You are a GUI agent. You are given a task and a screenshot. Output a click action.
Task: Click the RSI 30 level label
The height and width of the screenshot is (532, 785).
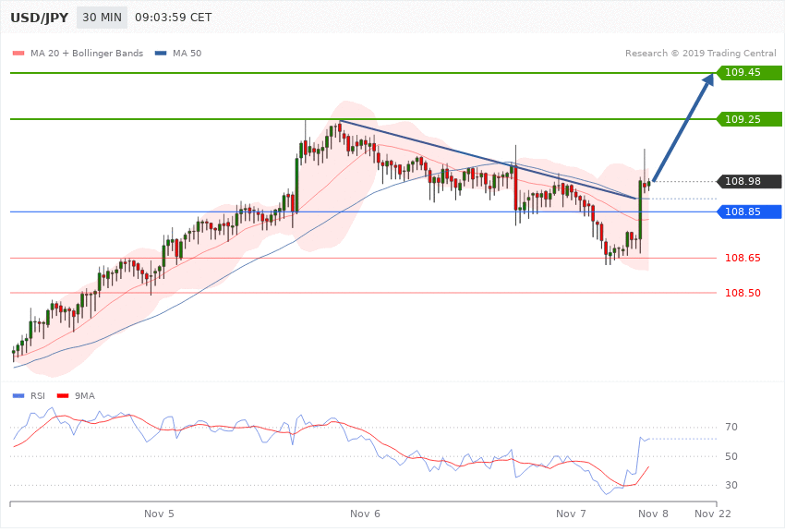tap(731, 485)
